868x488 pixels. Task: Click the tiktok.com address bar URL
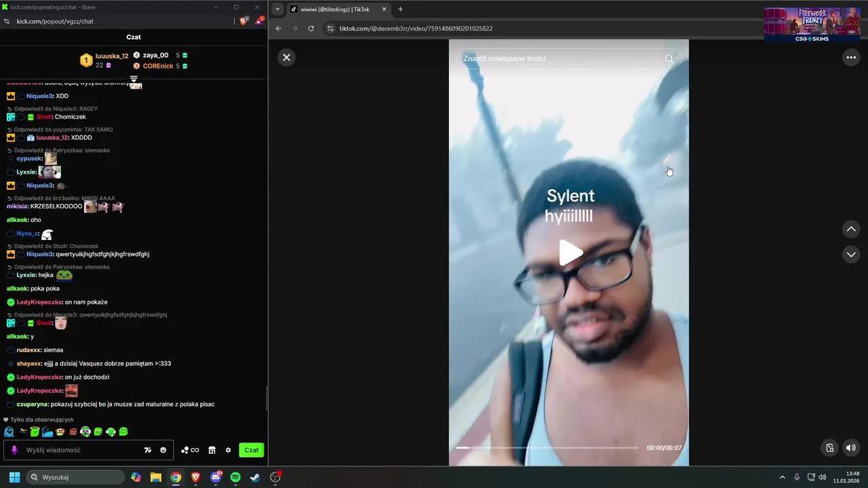coord(416,28)
